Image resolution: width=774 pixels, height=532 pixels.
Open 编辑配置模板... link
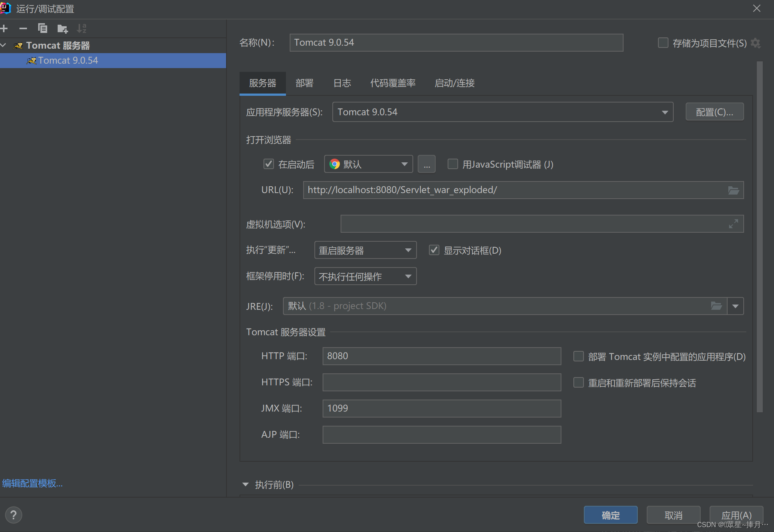33,483
